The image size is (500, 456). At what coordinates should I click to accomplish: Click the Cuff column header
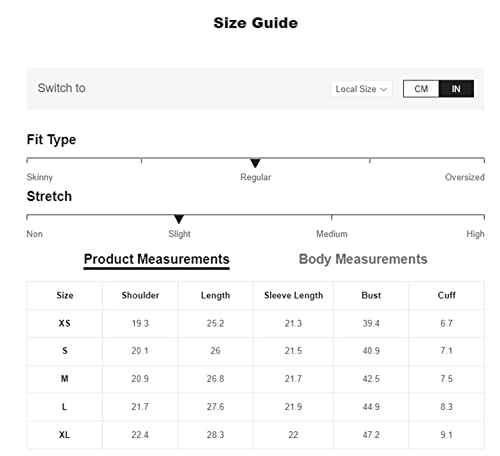coord(446,295)
